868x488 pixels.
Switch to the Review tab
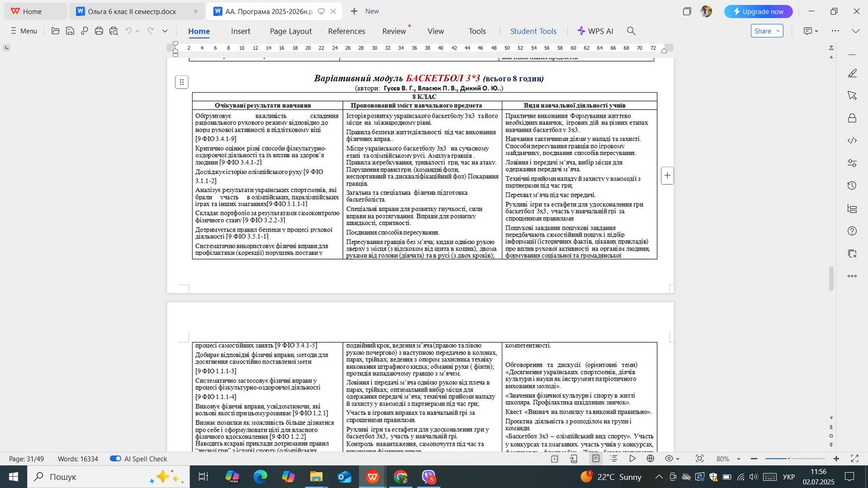click(394, 31)
